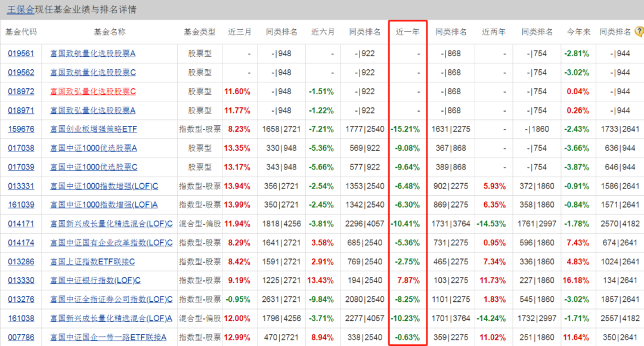Select 近两年 value 7.34% cell
The height and width of the screenshot is (346, 644).
click(494, 261)
